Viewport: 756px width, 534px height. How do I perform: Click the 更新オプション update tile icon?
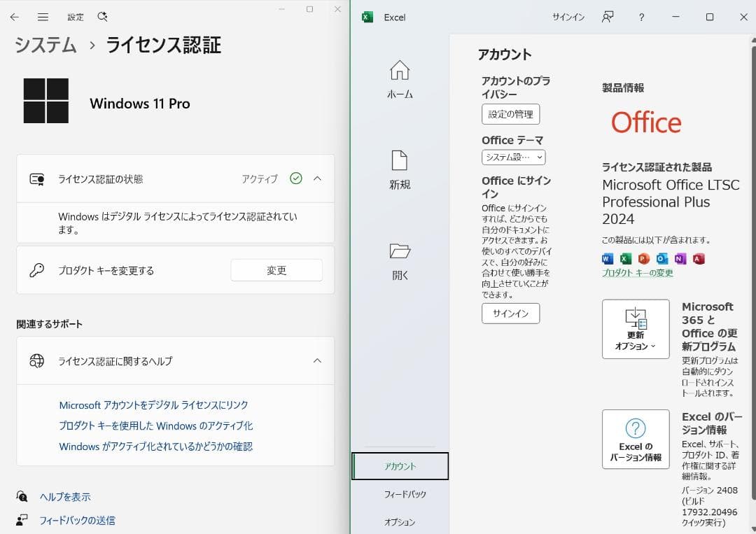(x=635, y=328)
